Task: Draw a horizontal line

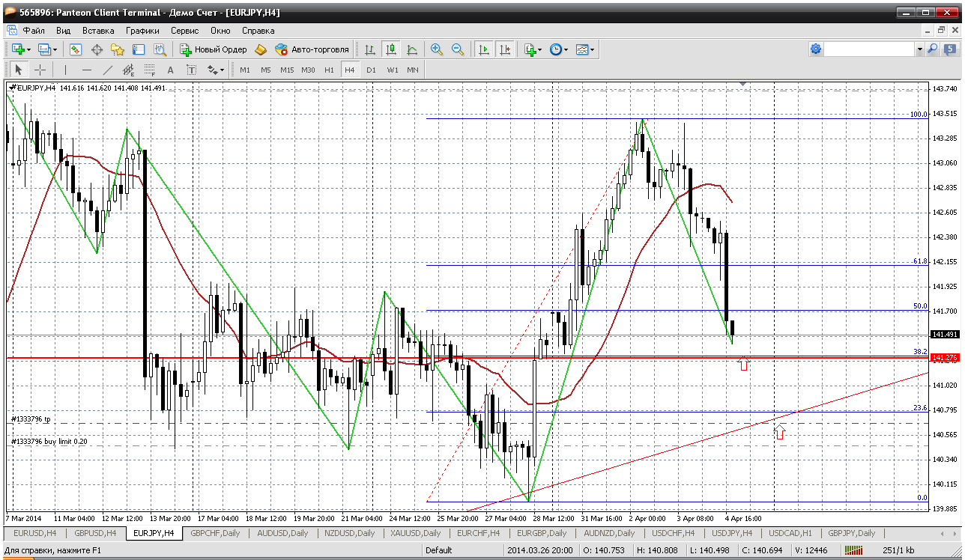Action: click(x=86, y=70)
